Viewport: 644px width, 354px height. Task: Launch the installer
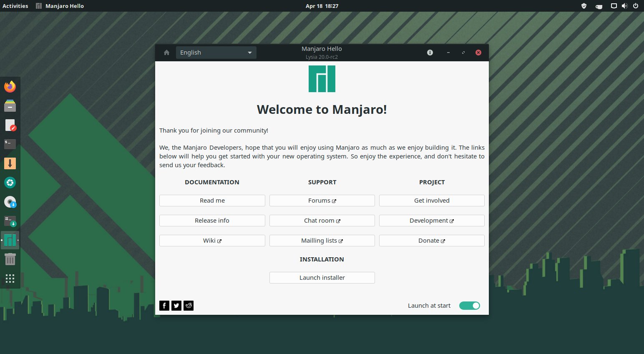tap(322, 278)
